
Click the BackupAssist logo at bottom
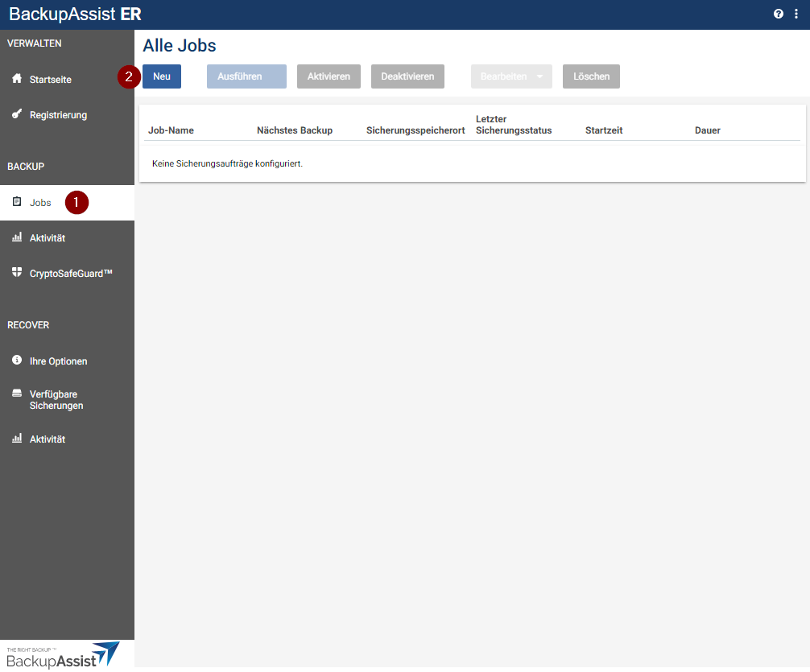63,655
